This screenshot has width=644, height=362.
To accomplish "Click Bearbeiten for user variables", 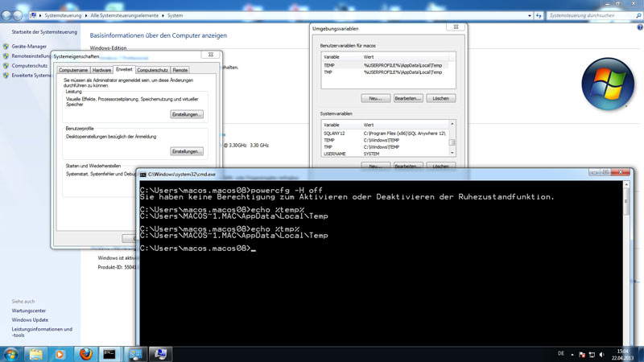I will coord(407,98).
